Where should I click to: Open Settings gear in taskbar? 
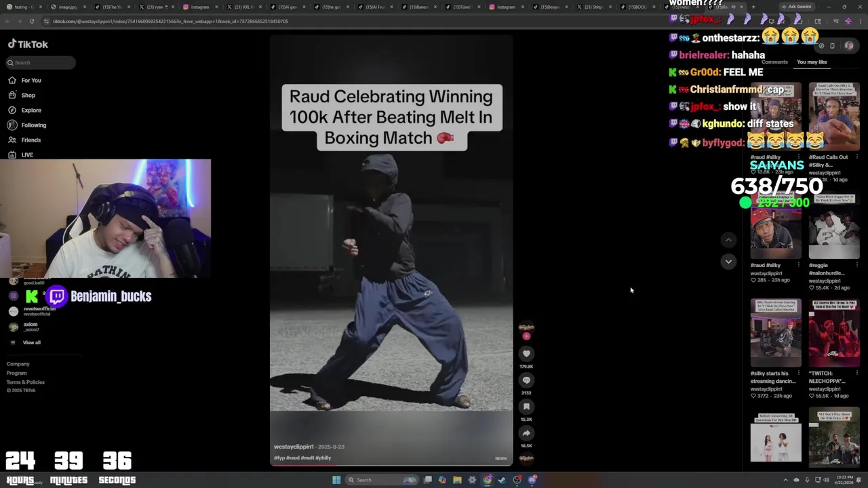click(472, 480)
